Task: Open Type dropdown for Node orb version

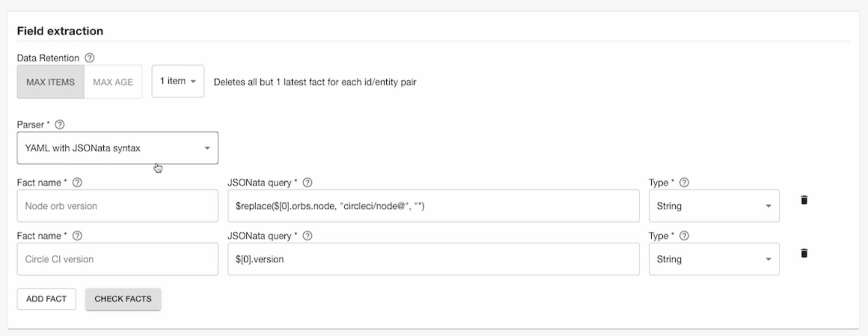Action: [714, 206]
